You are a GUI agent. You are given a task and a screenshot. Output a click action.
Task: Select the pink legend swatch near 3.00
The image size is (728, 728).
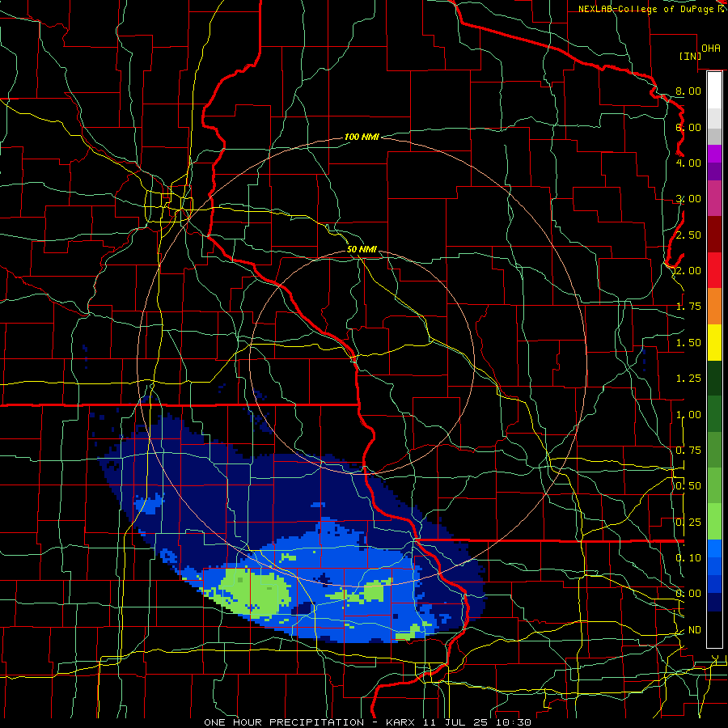point(714,199)
